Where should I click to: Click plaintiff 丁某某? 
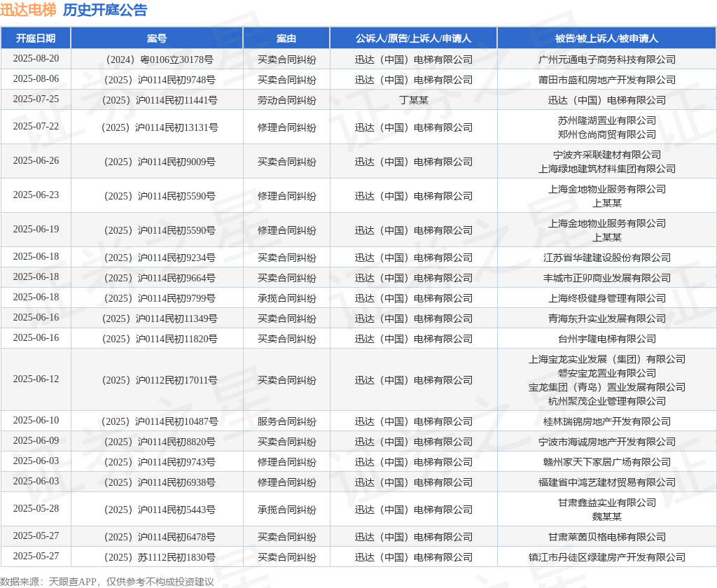click(x=413, y=100)
